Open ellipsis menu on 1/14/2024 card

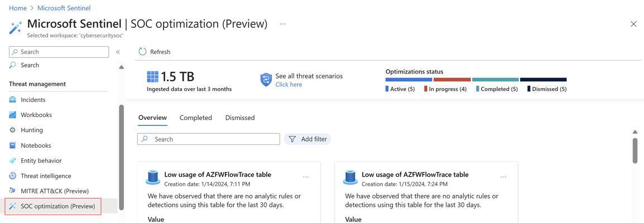(306, 177)
